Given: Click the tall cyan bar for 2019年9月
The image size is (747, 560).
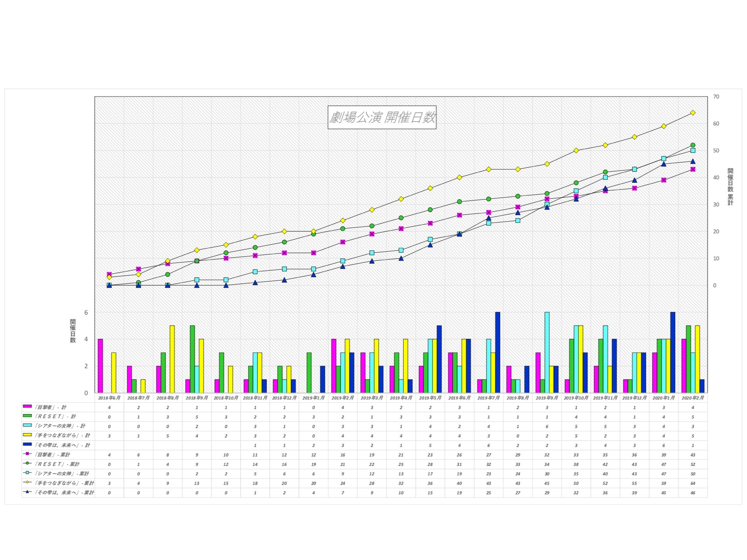Looking at the screenshot, I should pyautogui.click(x=547, y=352).
